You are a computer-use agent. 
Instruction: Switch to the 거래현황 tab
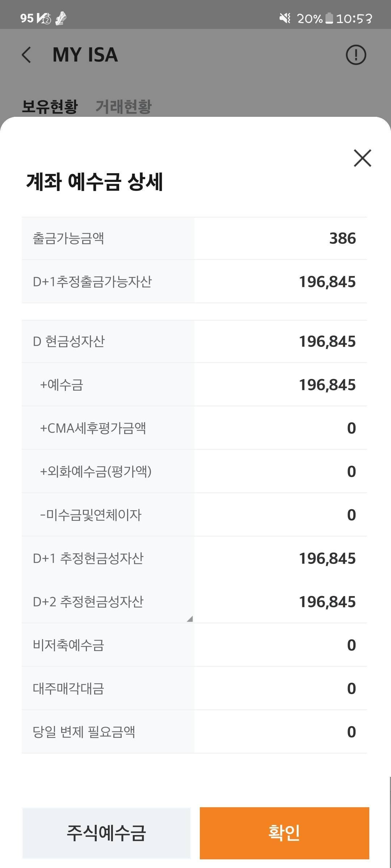tap(124, 106)
